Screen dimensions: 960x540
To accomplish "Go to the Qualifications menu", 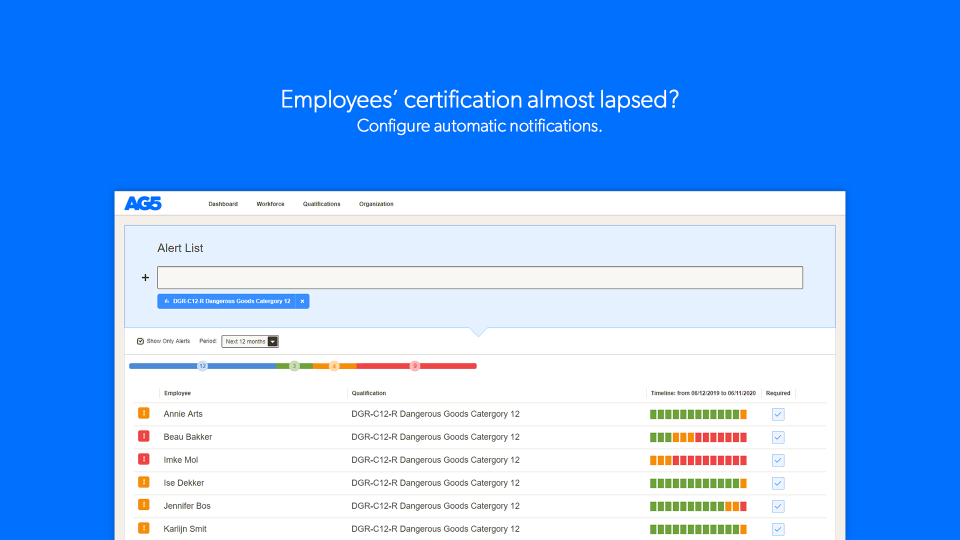I will coord(321,204).
